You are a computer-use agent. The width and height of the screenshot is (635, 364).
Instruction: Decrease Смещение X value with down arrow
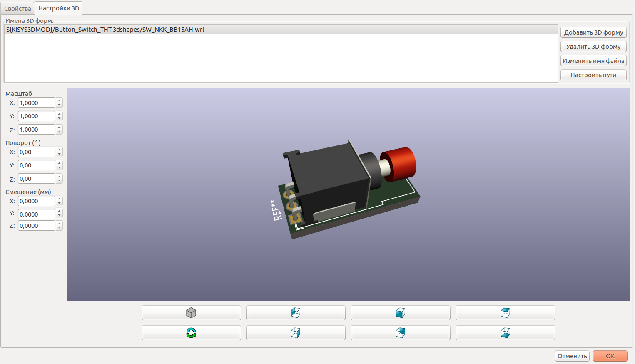60,204
